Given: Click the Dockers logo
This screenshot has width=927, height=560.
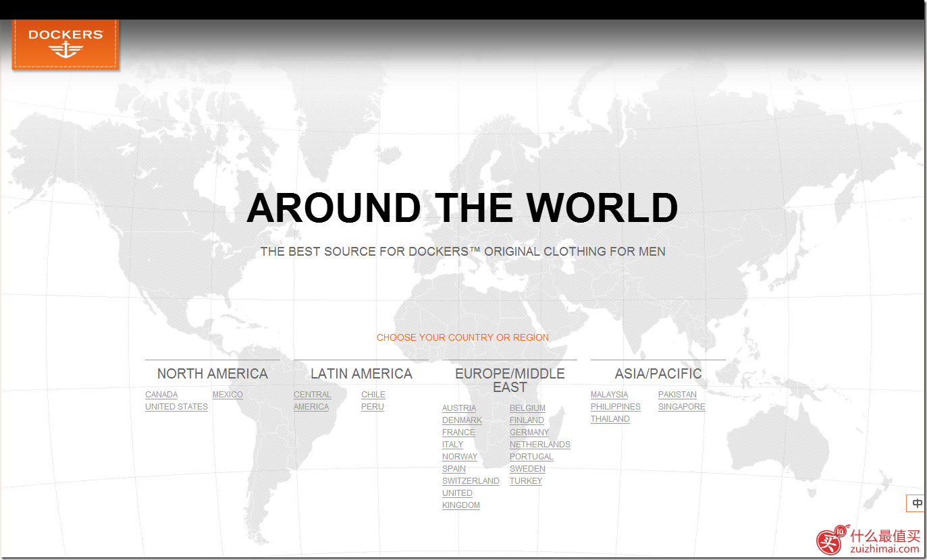Looking at the screenshot, I should click(65, 44).
